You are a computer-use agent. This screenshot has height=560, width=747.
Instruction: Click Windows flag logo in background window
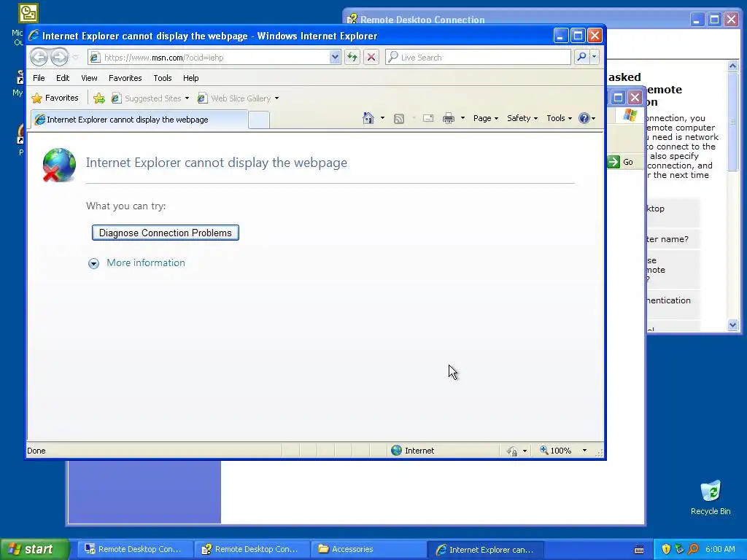(630, 114)
